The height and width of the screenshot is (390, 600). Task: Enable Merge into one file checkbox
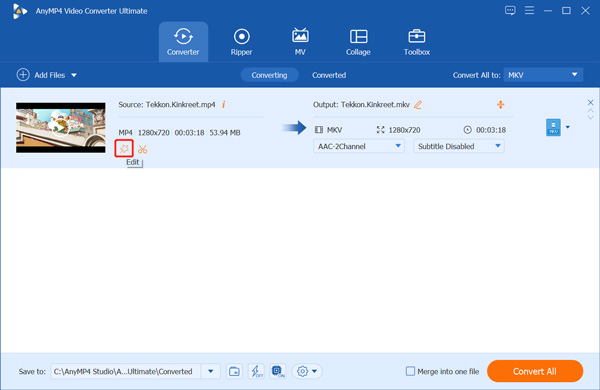tap(410, 371)
